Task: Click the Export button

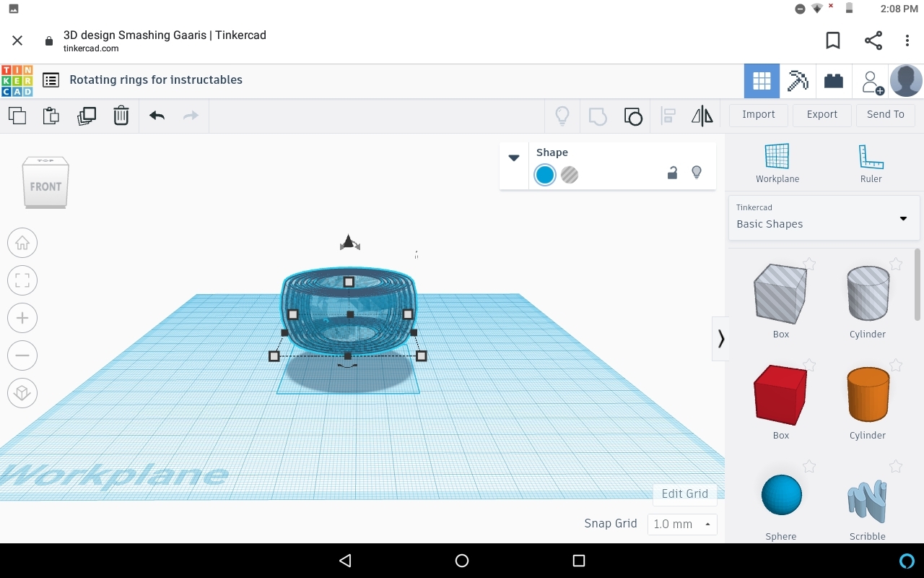Action: tap(822, 115)
